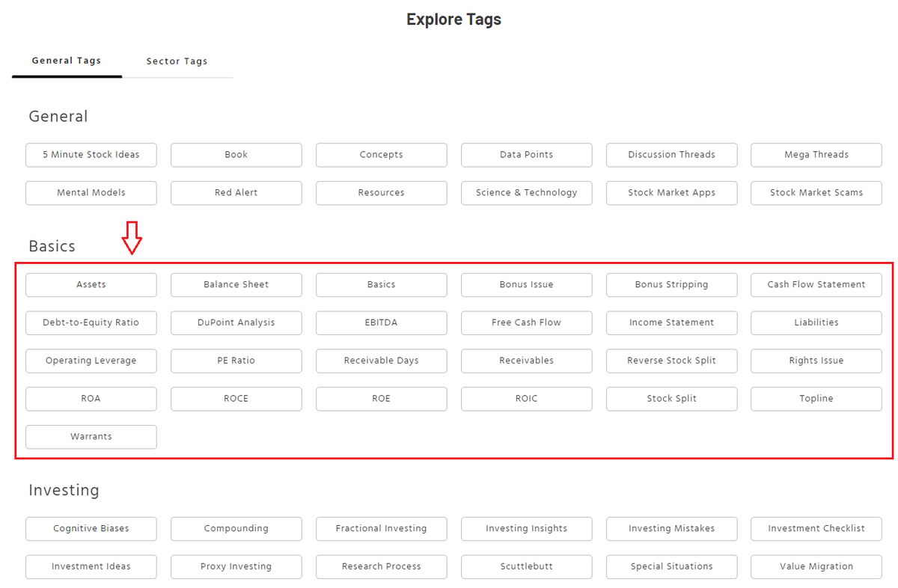Open the DuPoint Analysis tag
The width and height of the screenshot is (898, 588).
point(236,323)
